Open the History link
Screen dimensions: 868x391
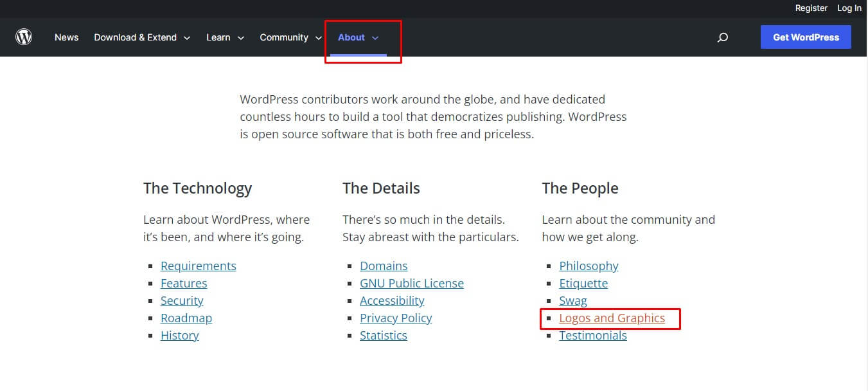(x=180, y=335)
